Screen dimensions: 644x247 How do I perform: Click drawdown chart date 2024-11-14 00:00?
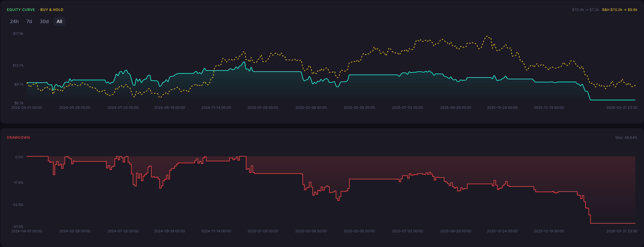click(216, 231)
